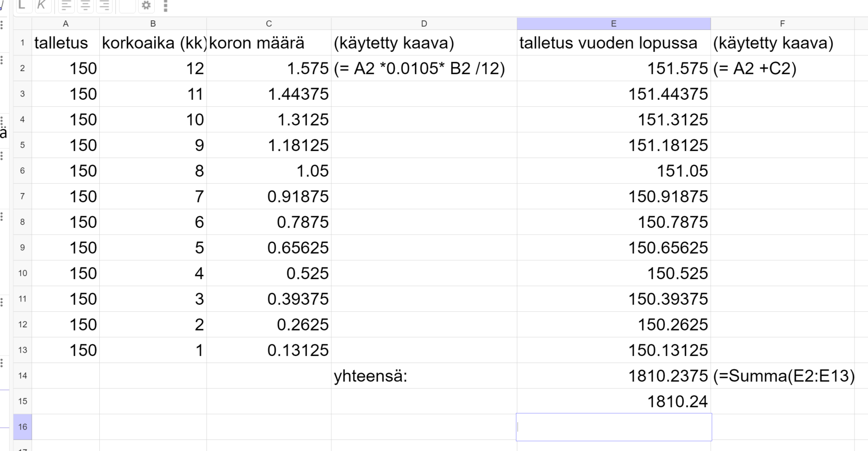Align cell text to the left
Screen dimensions: 868x451
(x=66, y=5)
